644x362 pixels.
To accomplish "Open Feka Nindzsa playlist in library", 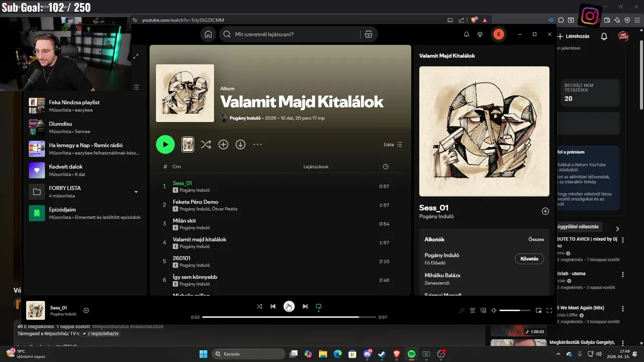I will 86,106.
